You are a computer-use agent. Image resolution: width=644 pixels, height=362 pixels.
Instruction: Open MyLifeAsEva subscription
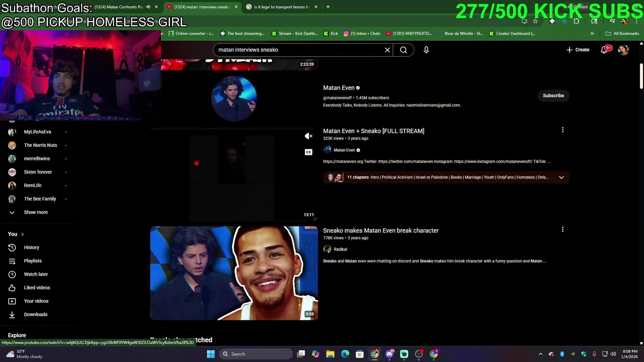pyautogui.click(x=38, y=132)
